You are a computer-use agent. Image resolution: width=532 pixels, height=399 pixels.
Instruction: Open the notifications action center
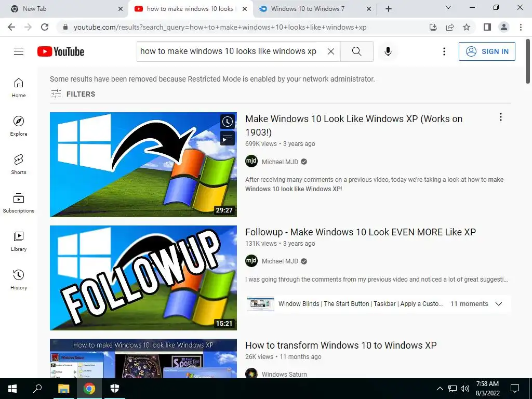coord(515,389)
